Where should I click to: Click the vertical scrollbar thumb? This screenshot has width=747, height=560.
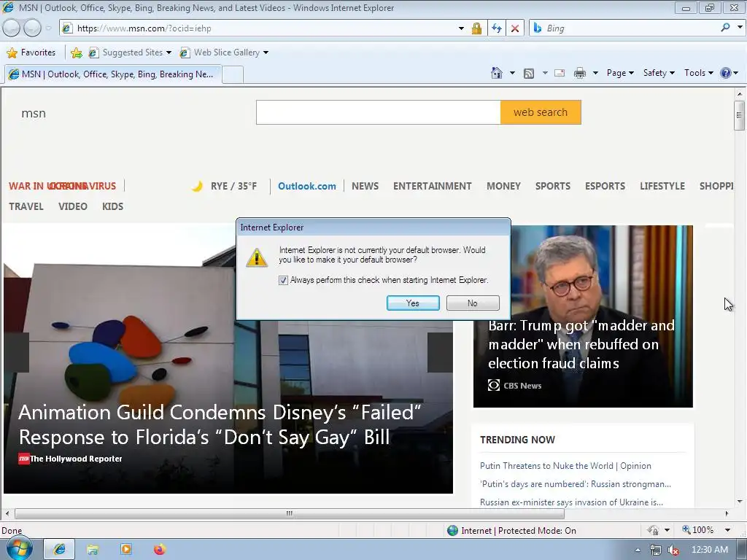[739, 114]
